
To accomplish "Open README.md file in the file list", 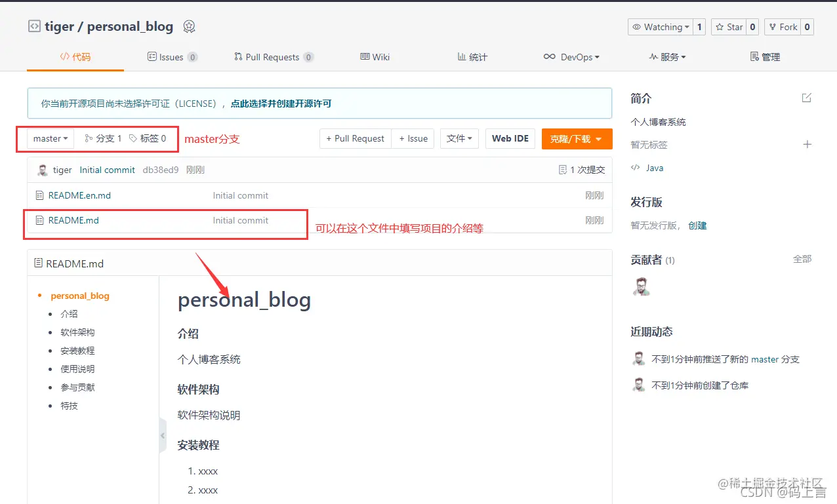I will click(x=73, y=220).
